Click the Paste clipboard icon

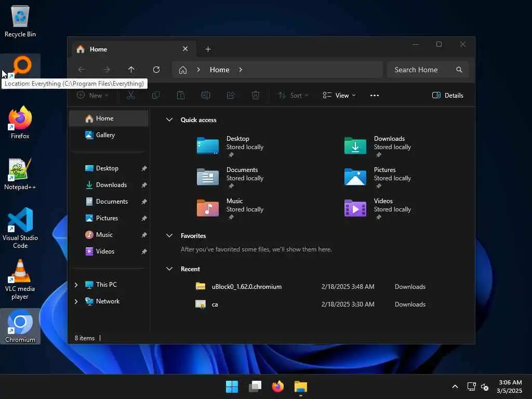pyautogui.click(x=181, y=96)
